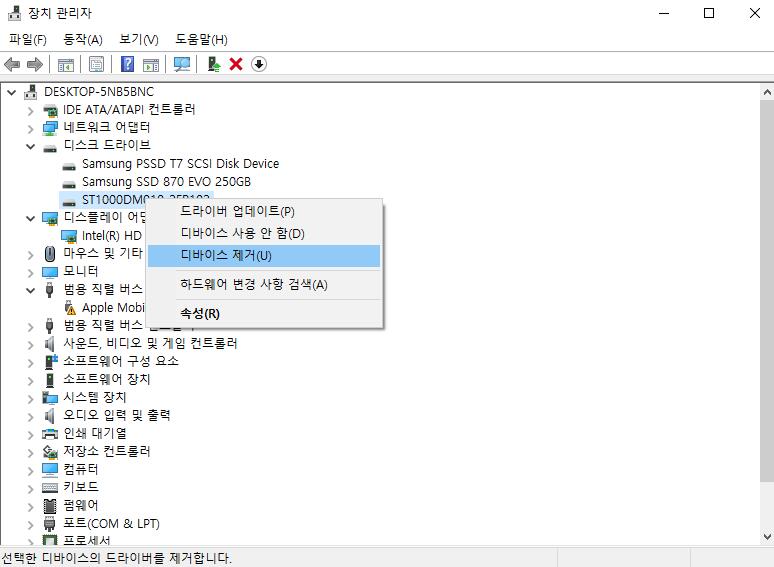Click the scrollbar up arrow
This screenshot has width=774, height=567.
point(767,92)
